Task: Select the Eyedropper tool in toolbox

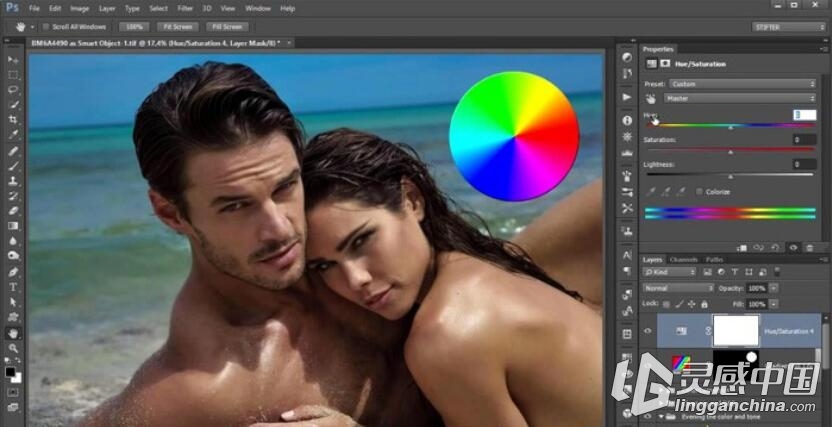Action: coord(13,135)
